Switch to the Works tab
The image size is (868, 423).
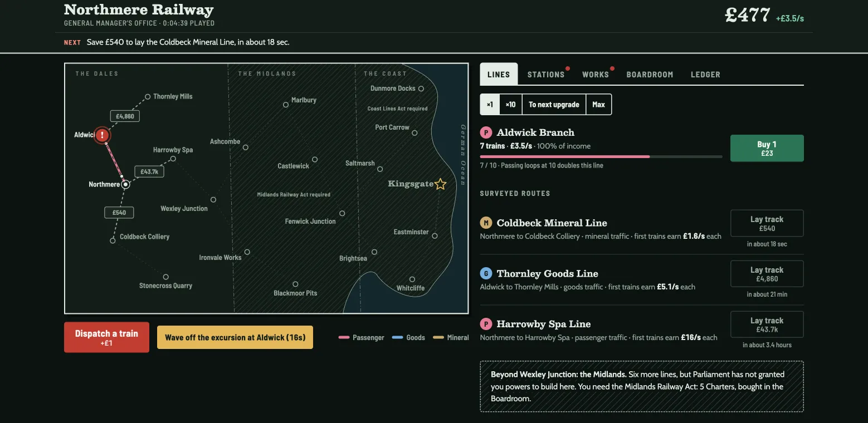(596, 74)
